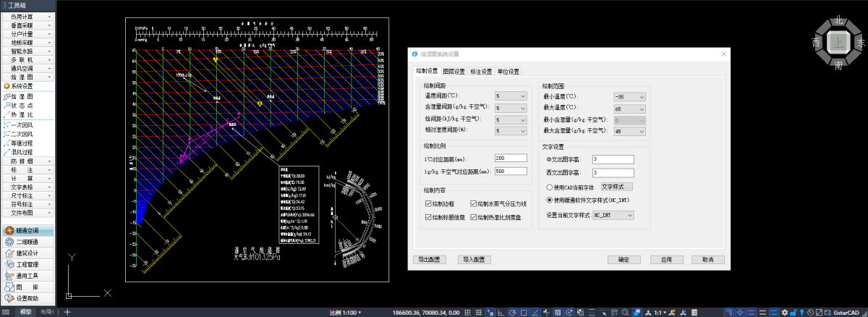Open 含湿量间距 dropdown
868x317 pixels.
[x=511, y=108]
